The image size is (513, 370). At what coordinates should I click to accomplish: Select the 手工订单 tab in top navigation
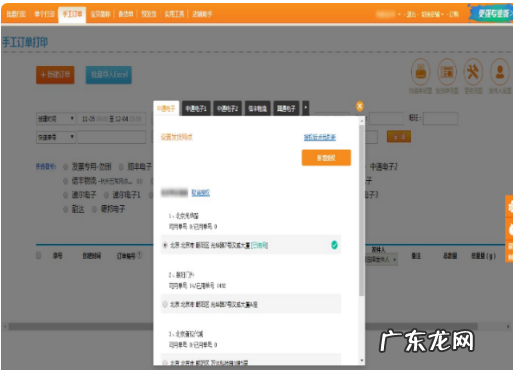pos(72,14)
